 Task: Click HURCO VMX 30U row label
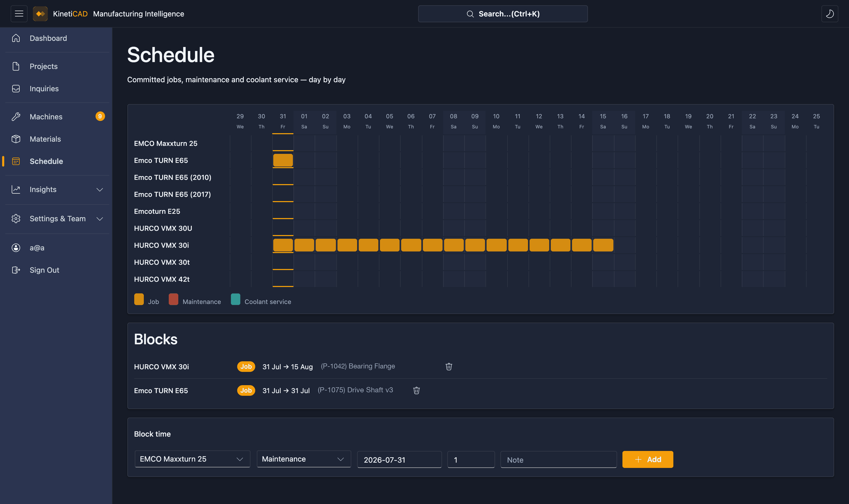coord(163,228)
